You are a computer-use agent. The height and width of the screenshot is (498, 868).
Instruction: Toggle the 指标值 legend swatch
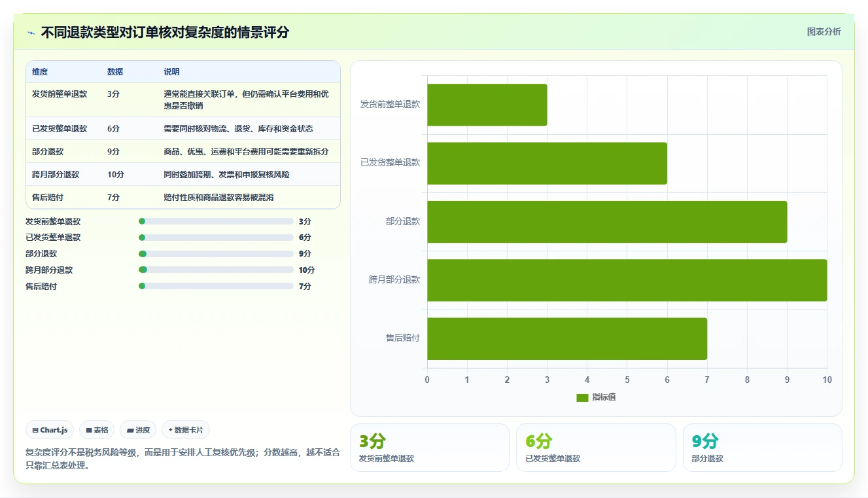tap(582, 398)
